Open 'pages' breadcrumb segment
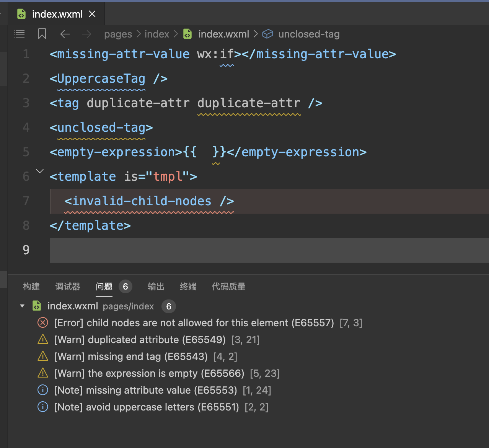The image size is (489, 448). click(x=118, y=34)
